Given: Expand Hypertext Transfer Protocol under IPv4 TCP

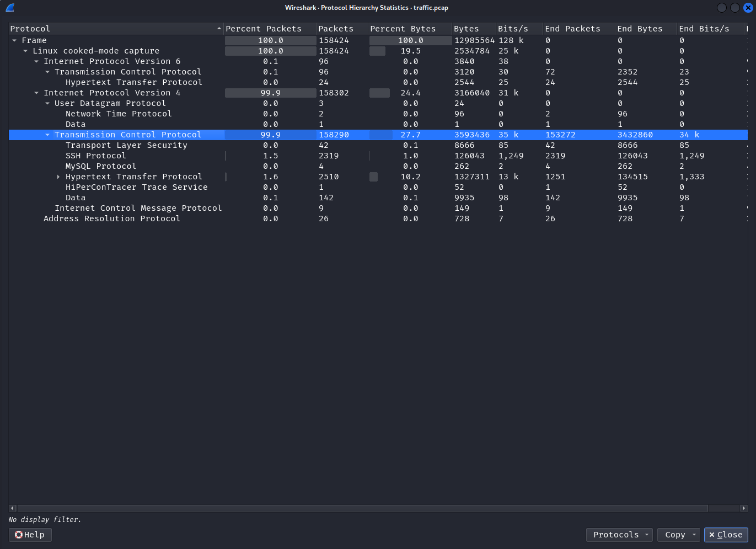Looking at the screenshot, I should tap(58, 177).
